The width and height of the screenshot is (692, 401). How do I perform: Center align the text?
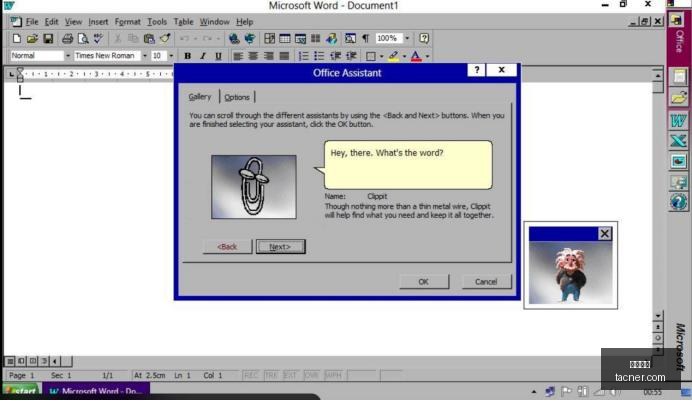tap(253, 56)
